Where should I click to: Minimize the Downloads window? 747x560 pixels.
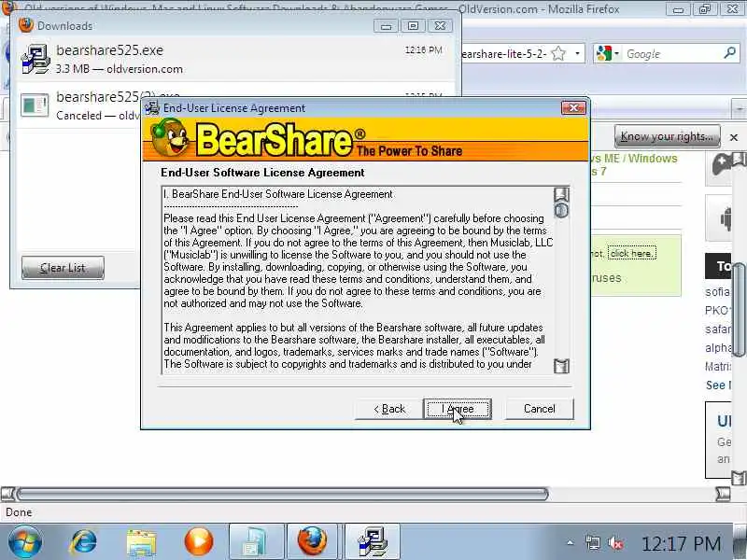[386, 26]
